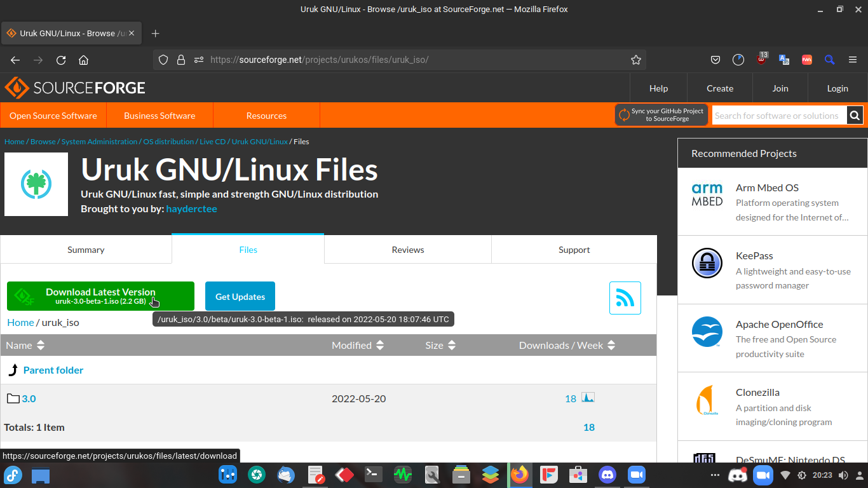Screen dimensions: 868x488
Task: Click the padlock site security icon
Action: 181,60
